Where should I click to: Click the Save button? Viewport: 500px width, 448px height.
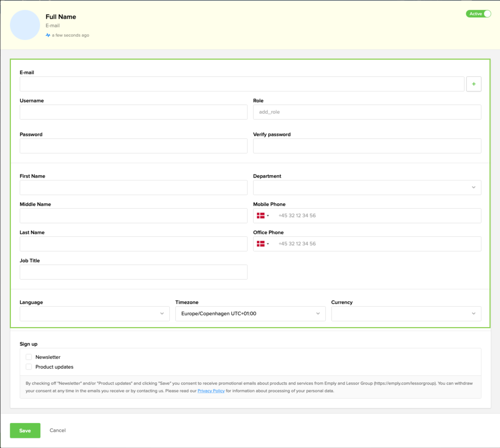click(25, 430)
